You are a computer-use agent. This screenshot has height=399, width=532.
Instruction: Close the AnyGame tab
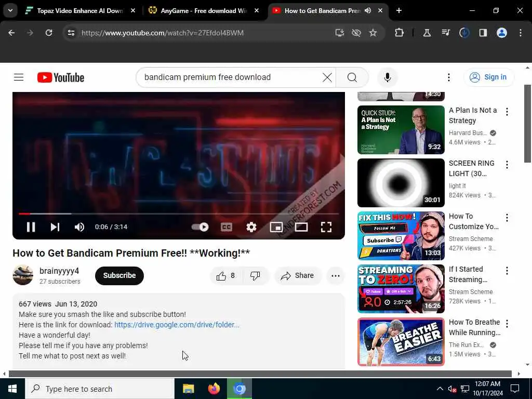(x=257, y=11)
